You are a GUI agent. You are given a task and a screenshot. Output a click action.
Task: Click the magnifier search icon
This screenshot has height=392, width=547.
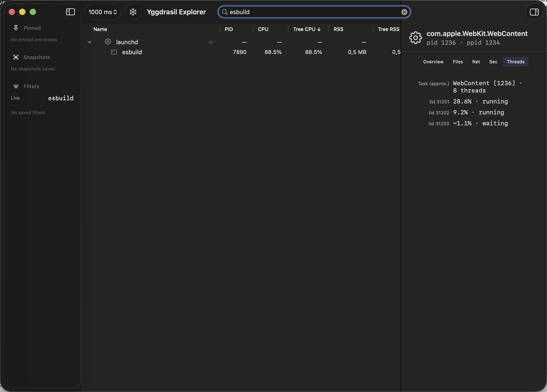click(224, 12)
